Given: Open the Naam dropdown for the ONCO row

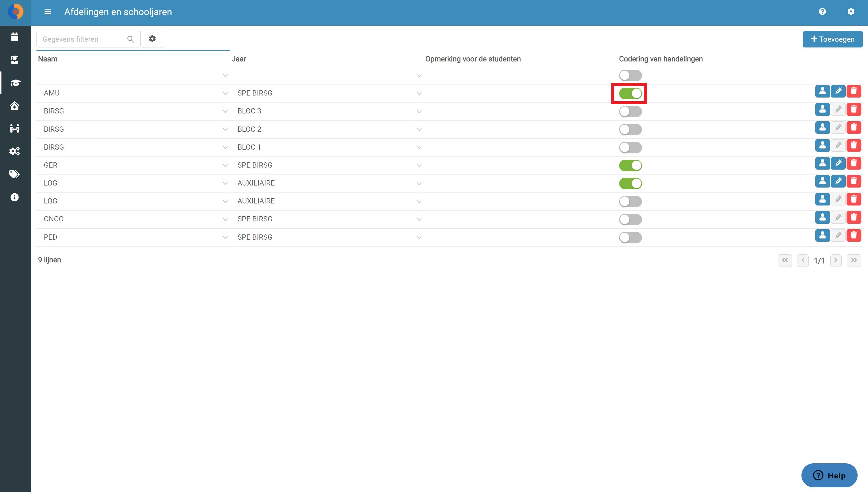Looking at the screenshot, I should coord(225,220).
